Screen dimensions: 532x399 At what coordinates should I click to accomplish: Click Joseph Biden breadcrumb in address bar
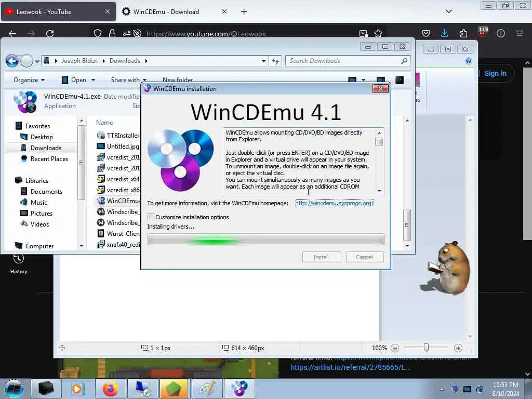pyautogui.click(x=79, y=61)
